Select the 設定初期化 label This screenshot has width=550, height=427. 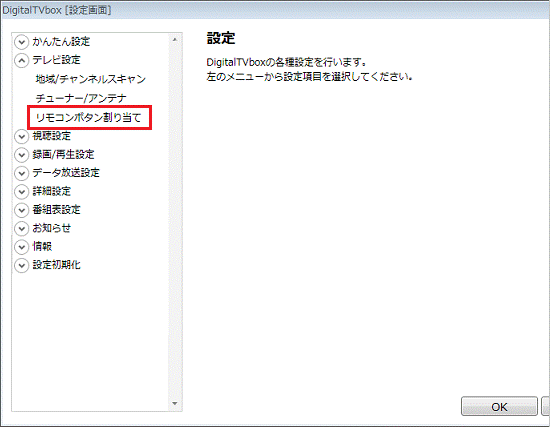(x=56, y=265)
